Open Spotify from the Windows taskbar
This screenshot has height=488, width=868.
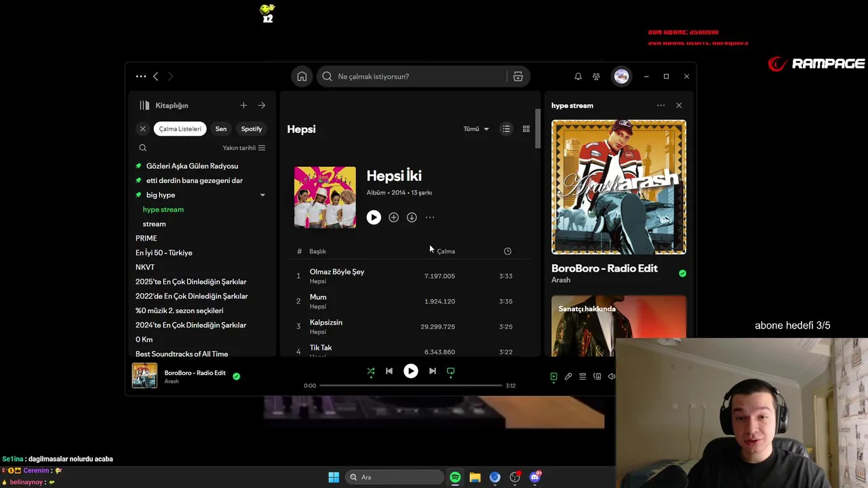pos(455,477)
